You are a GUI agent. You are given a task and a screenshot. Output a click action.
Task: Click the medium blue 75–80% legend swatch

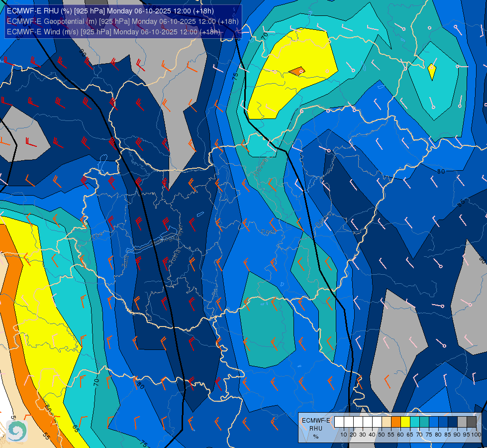click(x=434, y=422)
